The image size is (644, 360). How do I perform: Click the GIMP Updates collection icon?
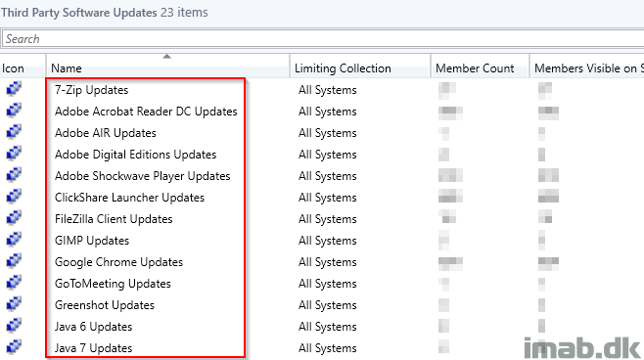point(14,240)
